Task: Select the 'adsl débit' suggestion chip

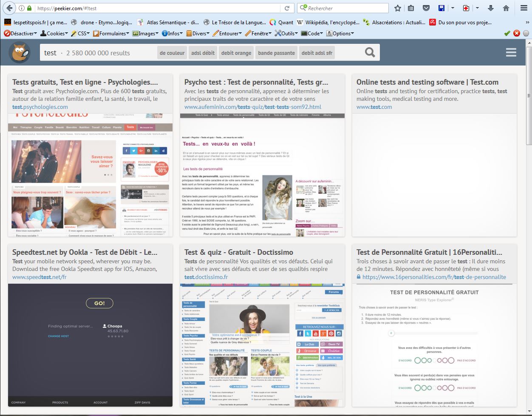Action: 203,53
